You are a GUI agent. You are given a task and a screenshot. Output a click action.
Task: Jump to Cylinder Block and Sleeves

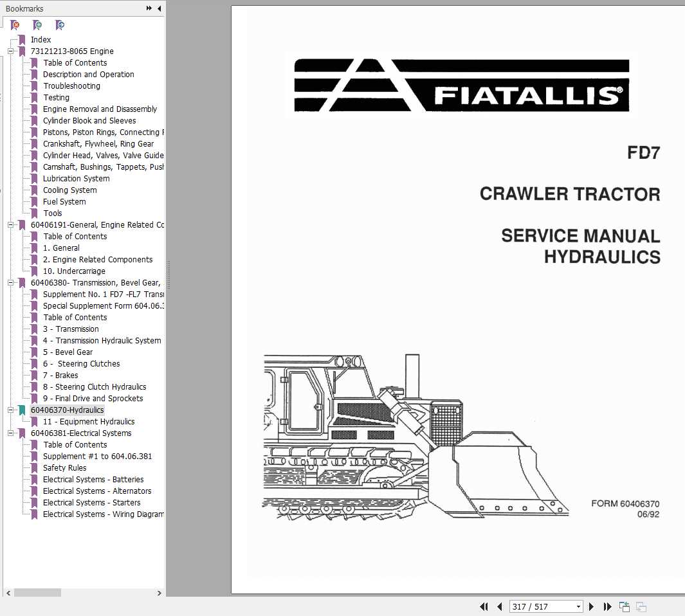coord(89,121)
